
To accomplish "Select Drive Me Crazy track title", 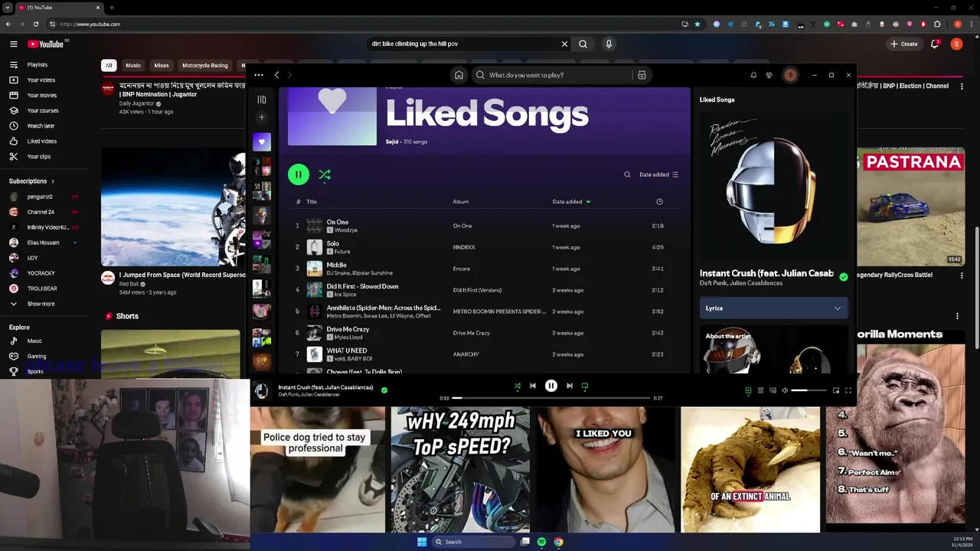I will (x=348, y=329).
